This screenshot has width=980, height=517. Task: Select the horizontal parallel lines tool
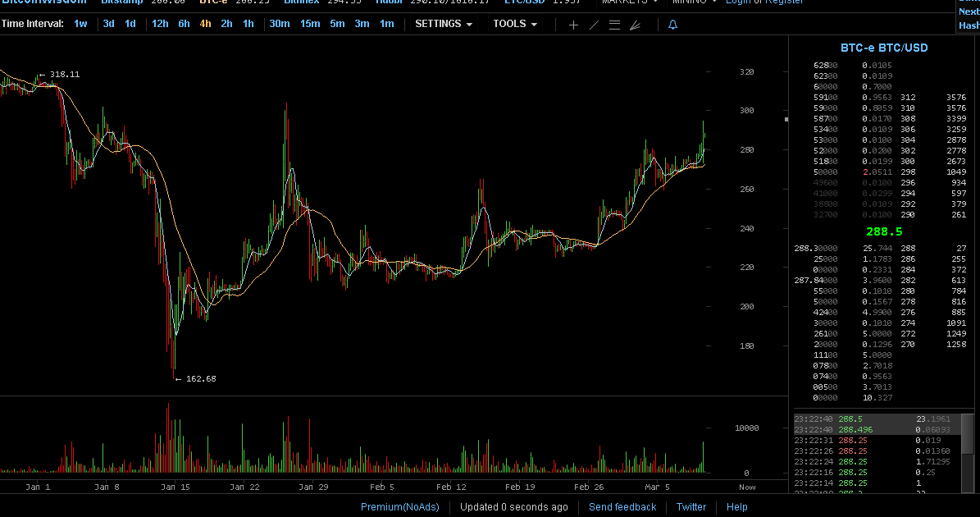tap(614, 25)
